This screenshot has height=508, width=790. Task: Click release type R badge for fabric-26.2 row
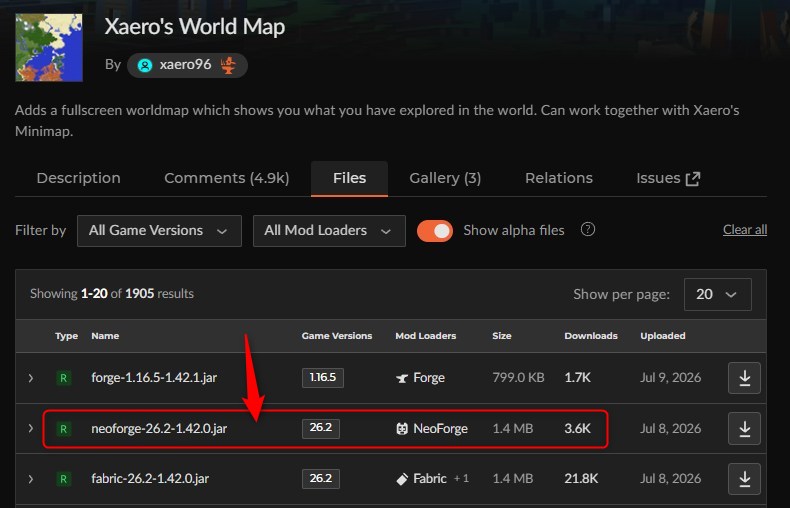click(x=63, y=479)
